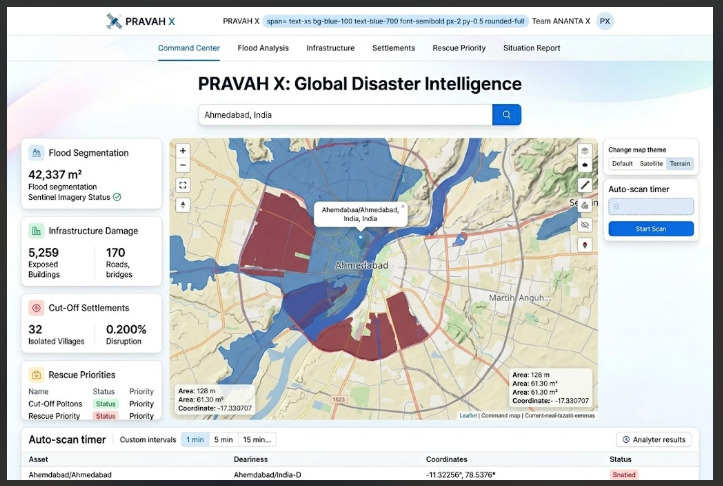This screenshot has height=486, width=723.
Task: Open the Rescue Priority tab
Action: click(x=459, y=48)
